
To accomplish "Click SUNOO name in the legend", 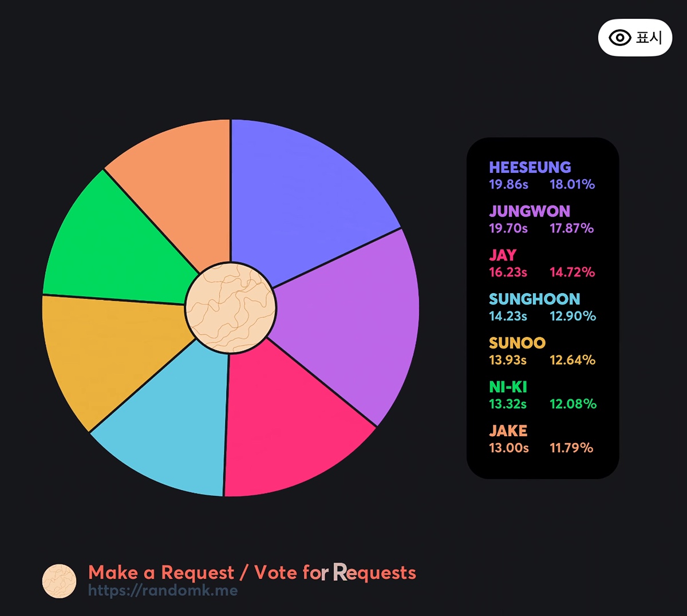I will 517,343.
